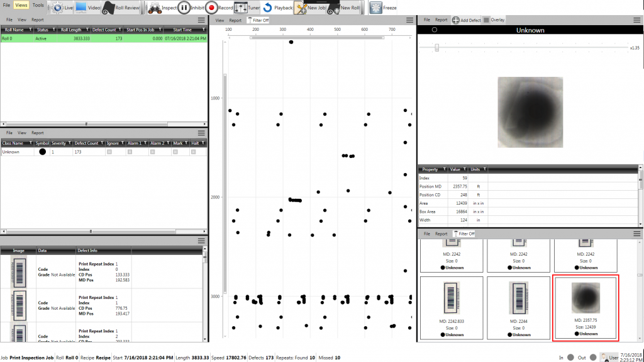The image size is (644, 362).
Task: Open the Tools menu
Action: pyautogui.click(x=38, y=5)
